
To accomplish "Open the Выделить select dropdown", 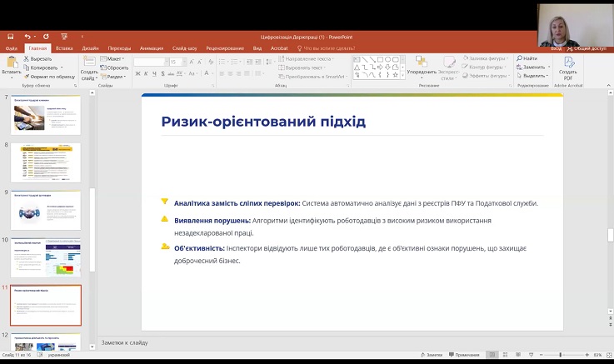I will tap(533, 77).
